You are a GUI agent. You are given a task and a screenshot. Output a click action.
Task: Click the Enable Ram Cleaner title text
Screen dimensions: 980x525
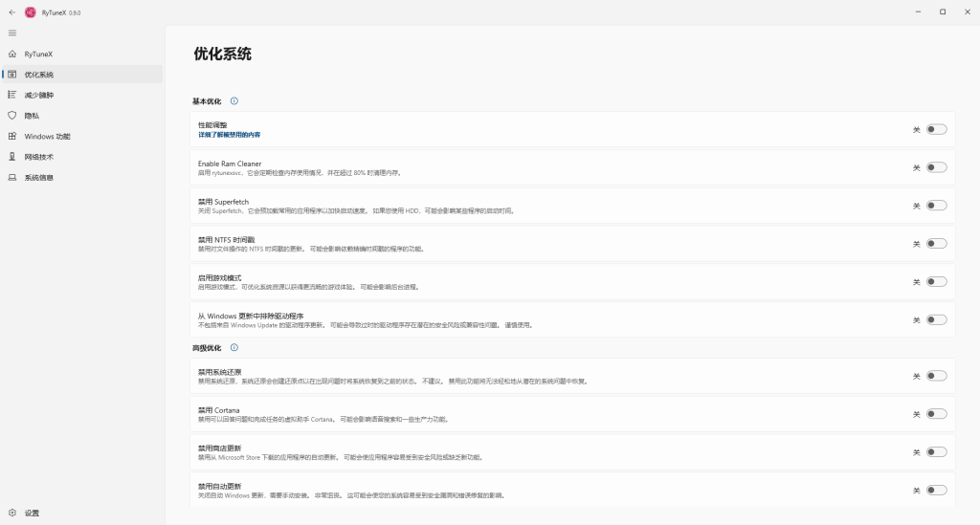[x=230, y=164]
